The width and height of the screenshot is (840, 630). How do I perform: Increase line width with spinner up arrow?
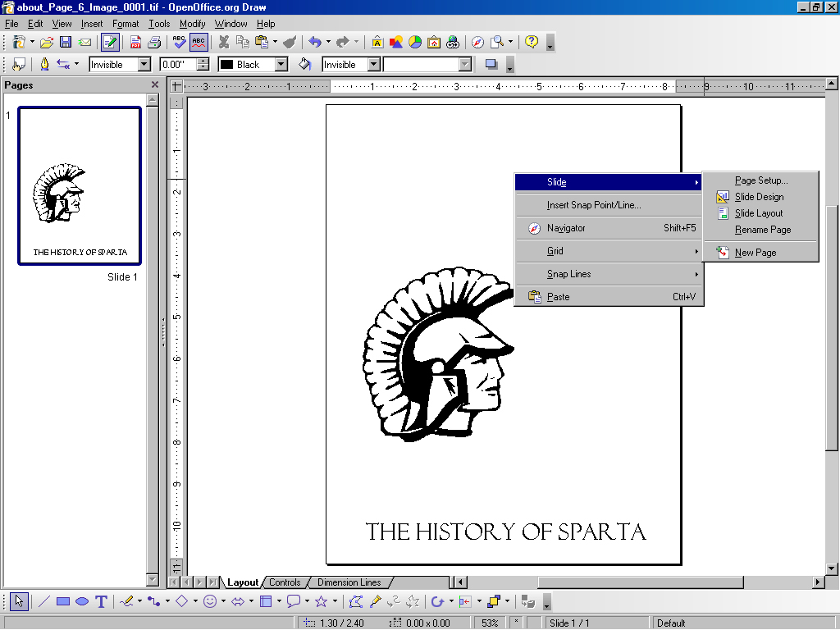point(203,61)
